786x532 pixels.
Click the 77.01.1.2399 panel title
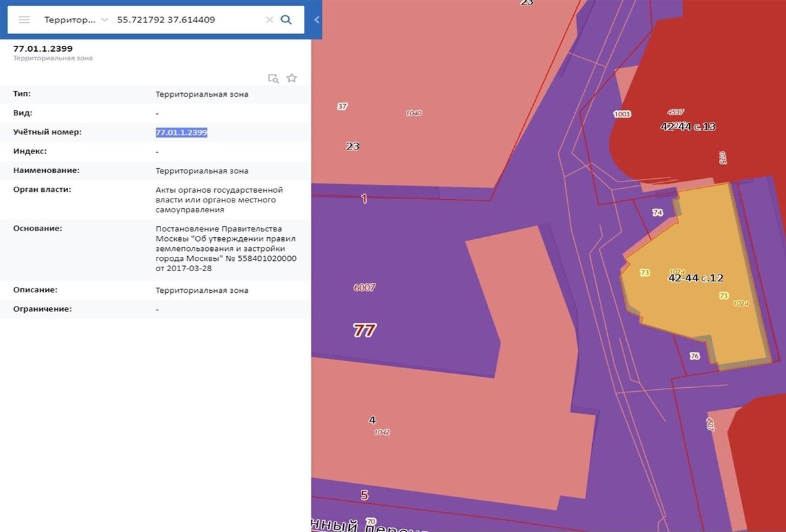(43, 48)
